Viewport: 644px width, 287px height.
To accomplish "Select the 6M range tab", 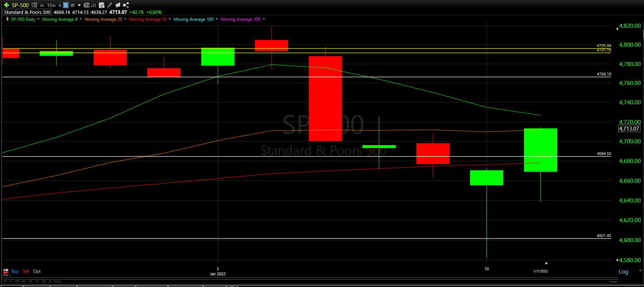I will point(24,282).
